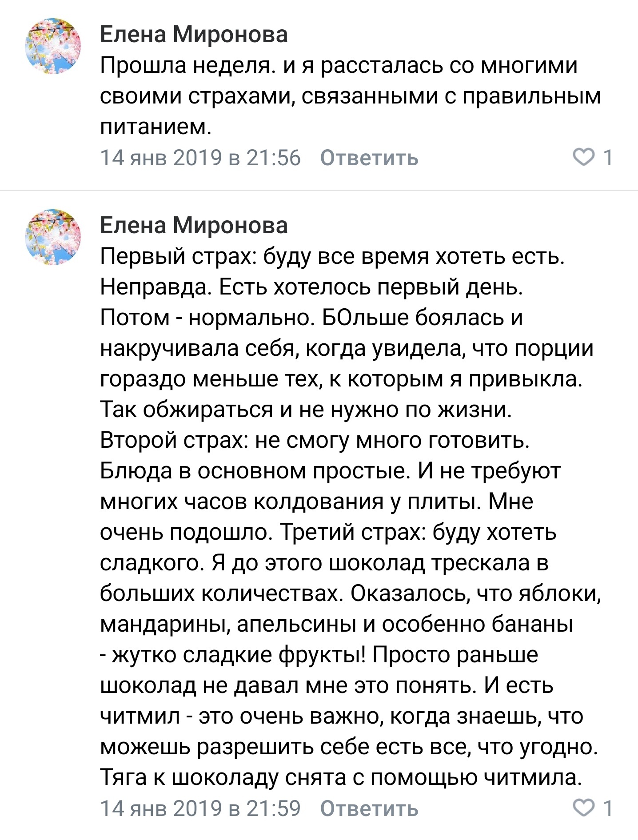Click the line 'Так обжираться и не нужно'

[306, 409]
